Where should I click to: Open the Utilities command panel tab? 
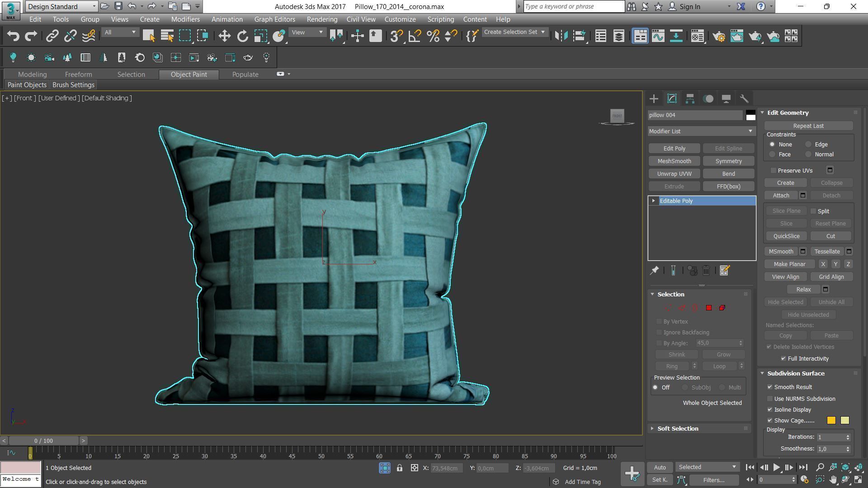[x=744, y=99]
